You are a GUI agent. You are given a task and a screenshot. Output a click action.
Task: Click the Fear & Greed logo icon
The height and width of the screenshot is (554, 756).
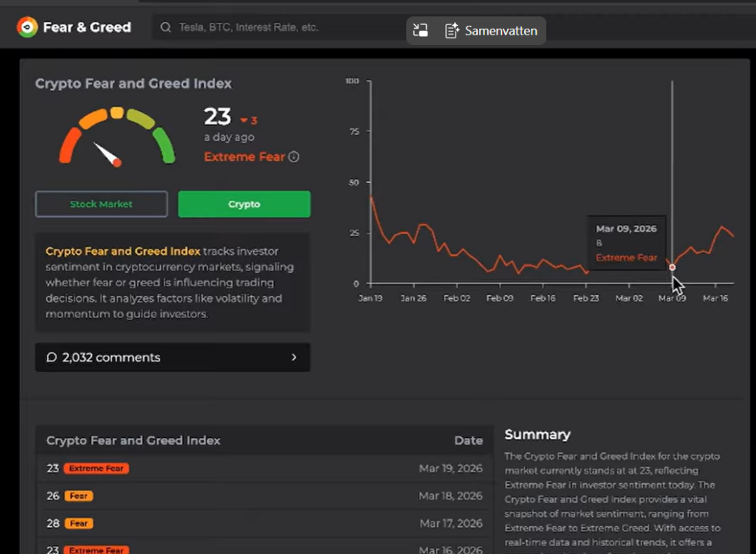(x=27, y=27)
